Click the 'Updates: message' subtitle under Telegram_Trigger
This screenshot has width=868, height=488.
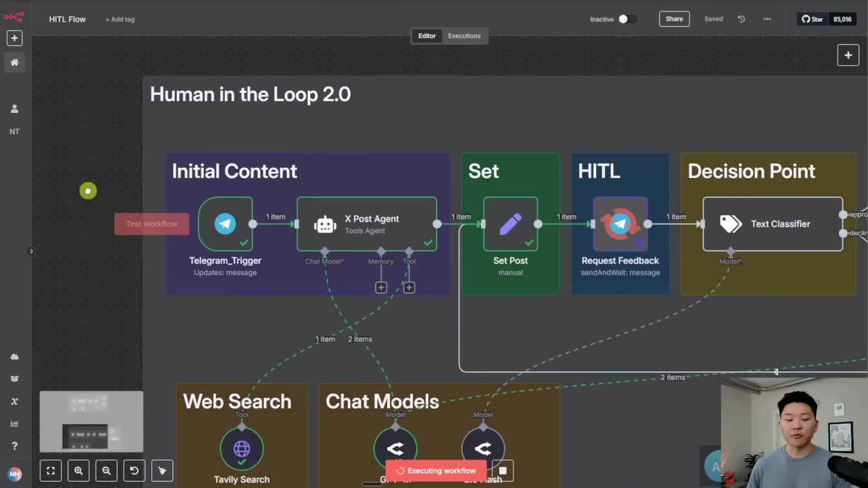[225, 273]
